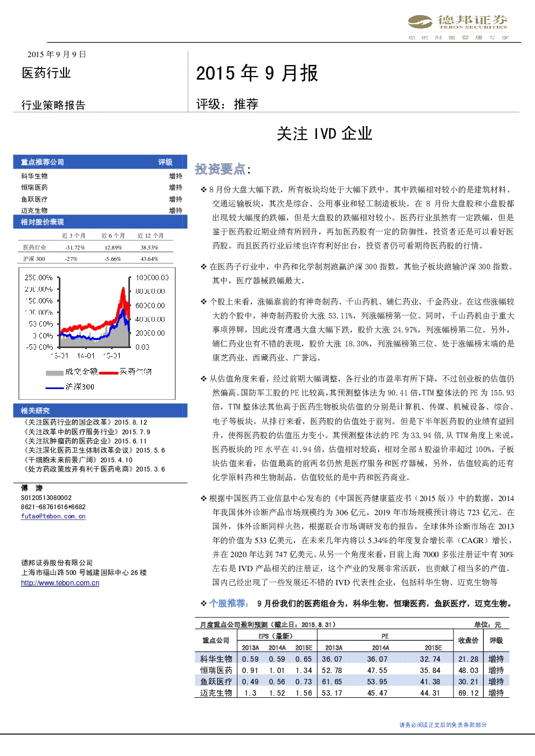
Task: Click the red legend line in chart
Action: (108, 373)
